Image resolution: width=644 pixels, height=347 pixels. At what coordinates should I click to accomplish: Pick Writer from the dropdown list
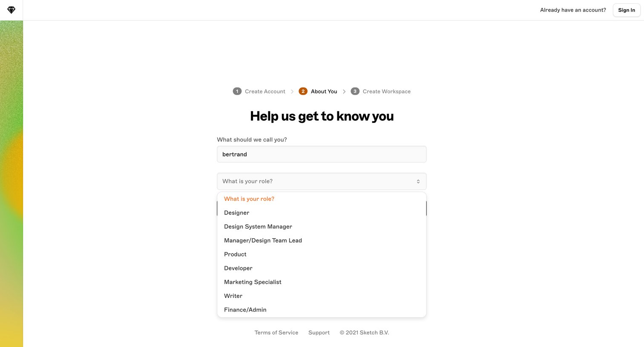pyautogui.click(x=322, y=296)
